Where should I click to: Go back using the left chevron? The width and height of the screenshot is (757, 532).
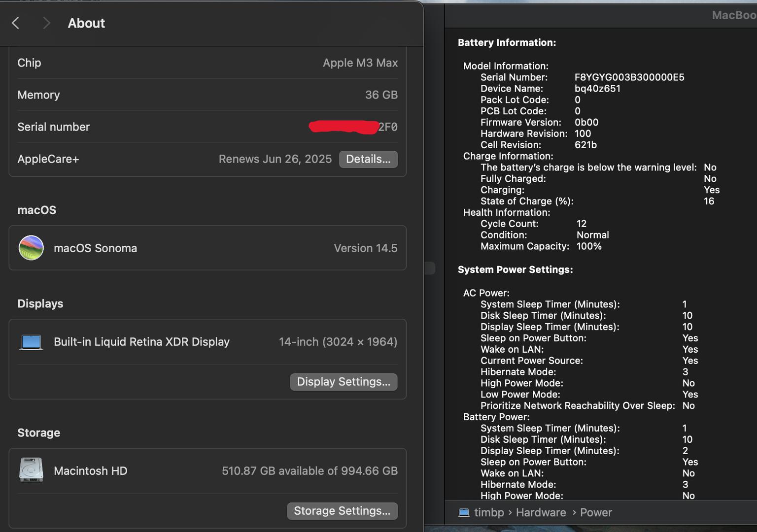point(16,23)
